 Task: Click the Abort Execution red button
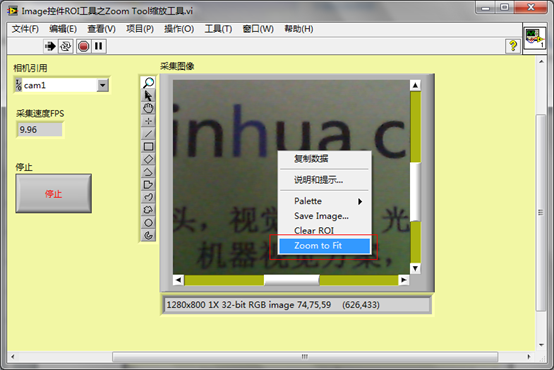click(x=84, y=46)
